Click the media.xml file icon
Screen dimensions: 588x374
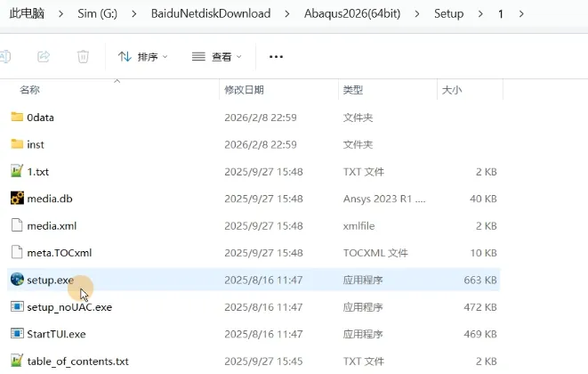pyautogui.click(x=17, y=225)
